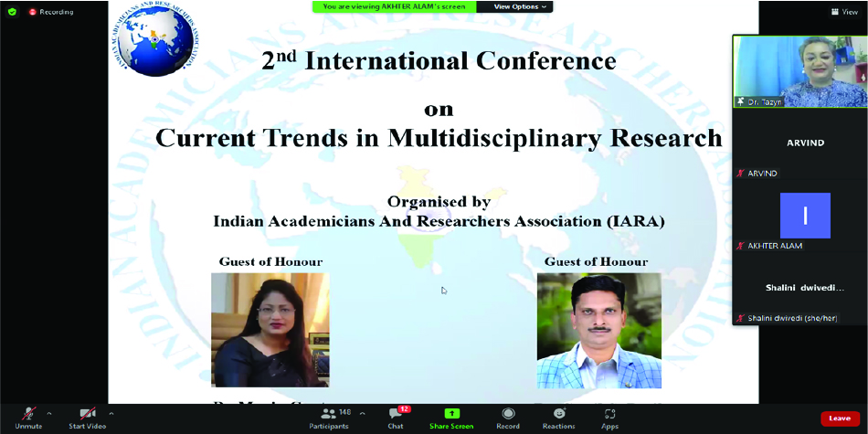Open Zoom Apps
The image size is (868, 434).
(610, 418)
